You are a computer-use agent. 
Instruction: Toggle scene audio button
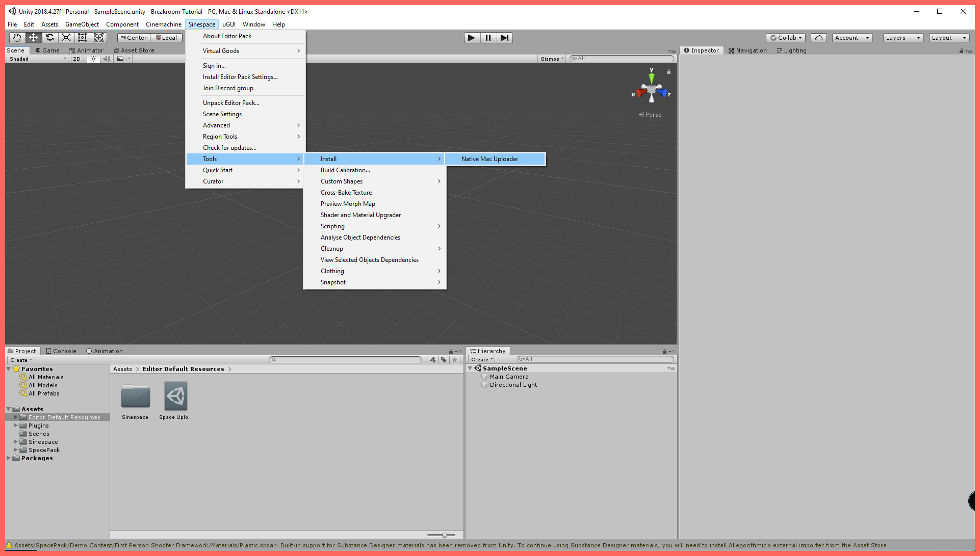tap(107, 59)
